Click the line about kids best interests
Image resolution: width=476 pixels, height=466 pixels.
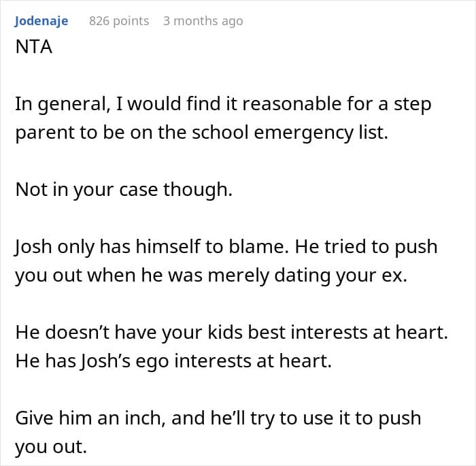[232, 332]
